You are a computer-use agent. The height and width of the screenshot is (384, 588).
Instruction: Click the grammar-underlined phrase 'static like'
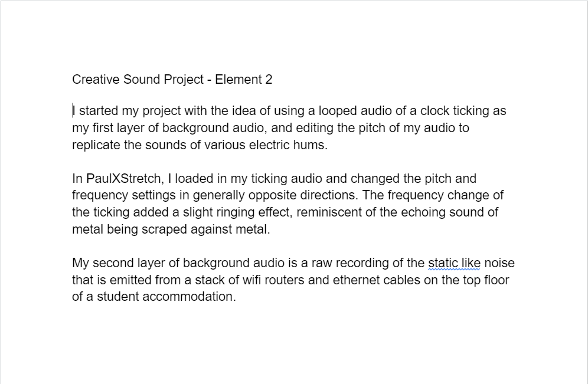coord(454,263)
